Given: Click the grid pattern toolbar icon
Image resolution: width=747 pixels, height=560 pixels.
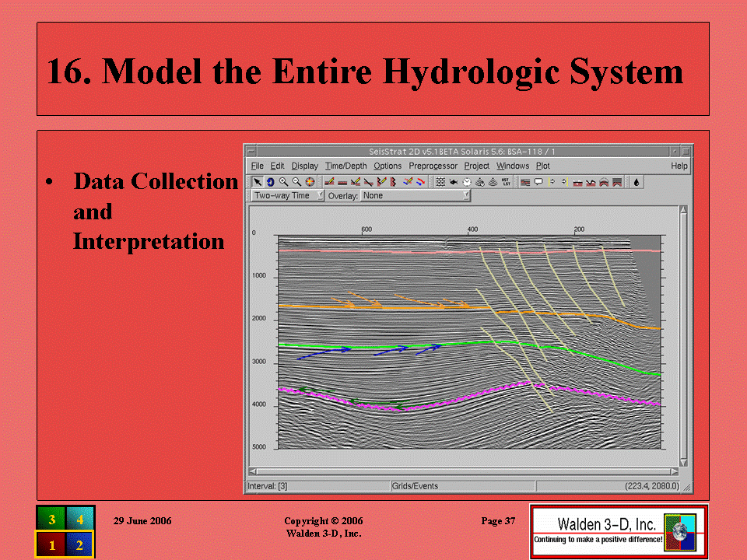Looking at the screenshot, I should point(440,182).
